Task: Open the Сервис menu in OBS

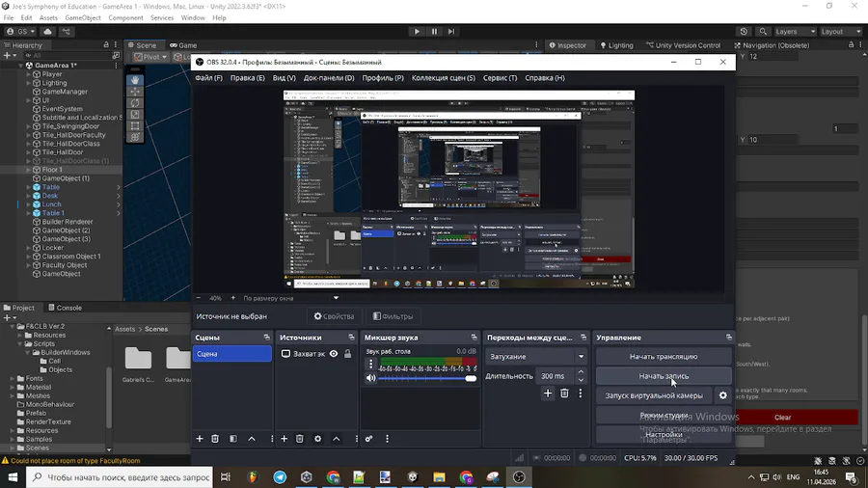Action: (500, 78)
